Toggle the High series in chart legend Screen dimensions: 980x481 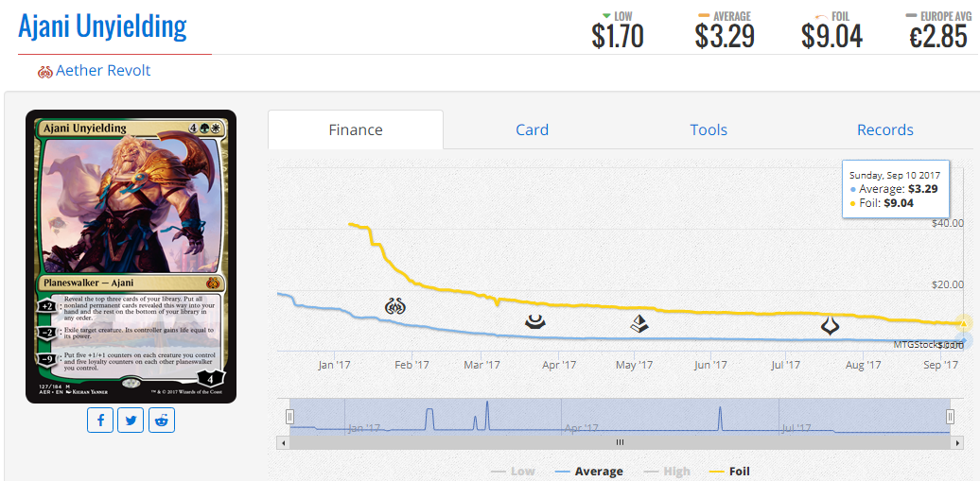pyautogui.click(x=667, y=471)
